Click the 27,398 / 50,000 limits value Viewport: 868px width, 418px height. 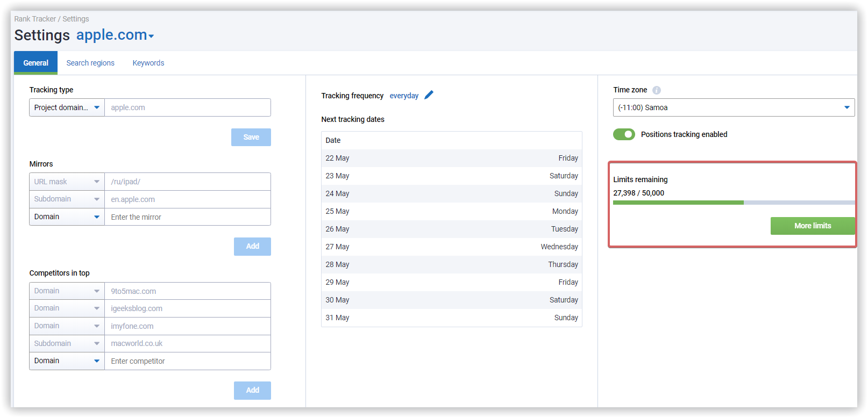tap(638, 193)
